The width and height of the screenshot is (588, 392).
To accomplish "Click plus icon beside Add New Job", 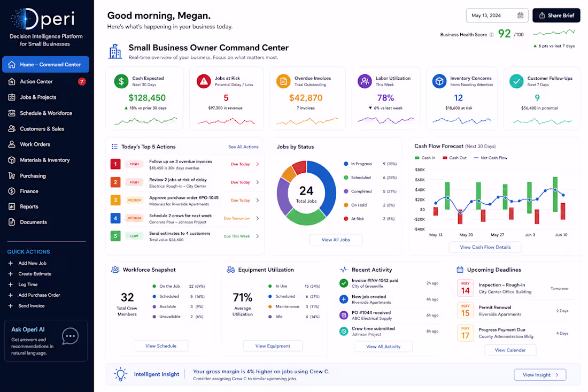I will [11, 263].
